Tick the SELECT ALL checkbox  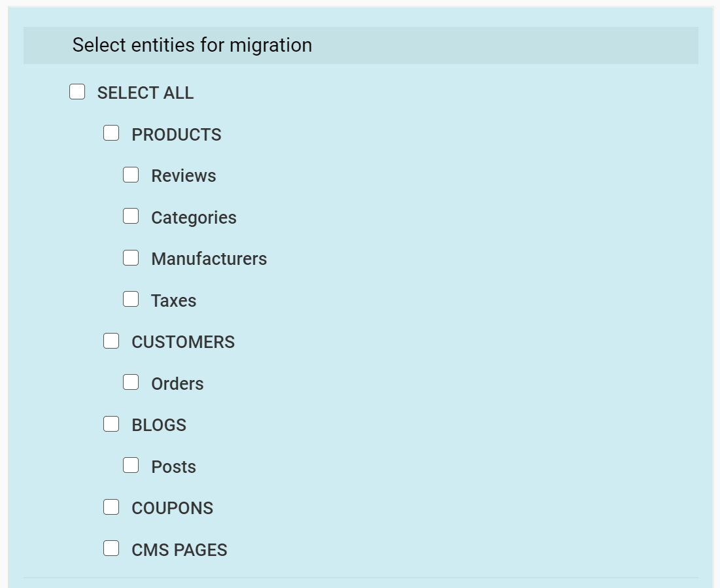click(77, 92)
